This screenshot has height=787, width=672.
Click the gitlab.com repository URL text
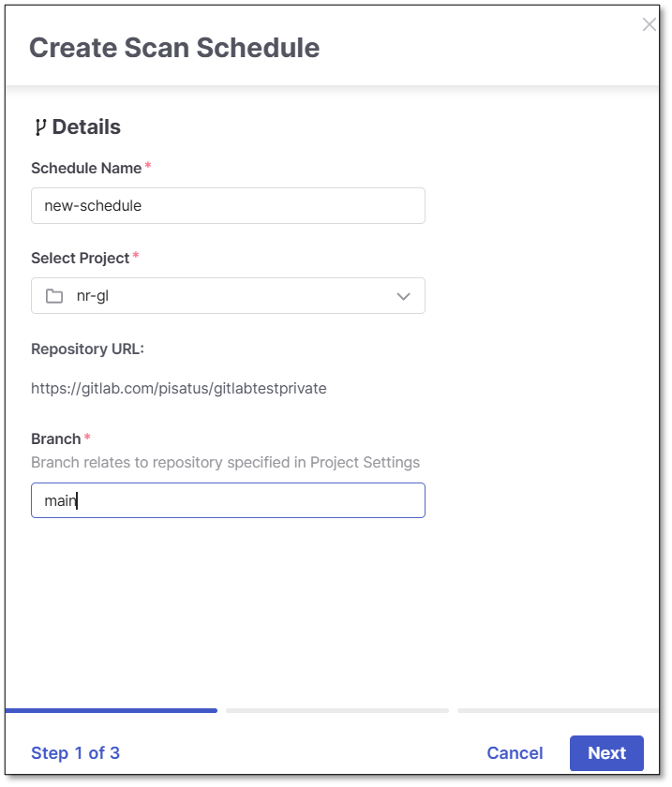coord(179,388)
